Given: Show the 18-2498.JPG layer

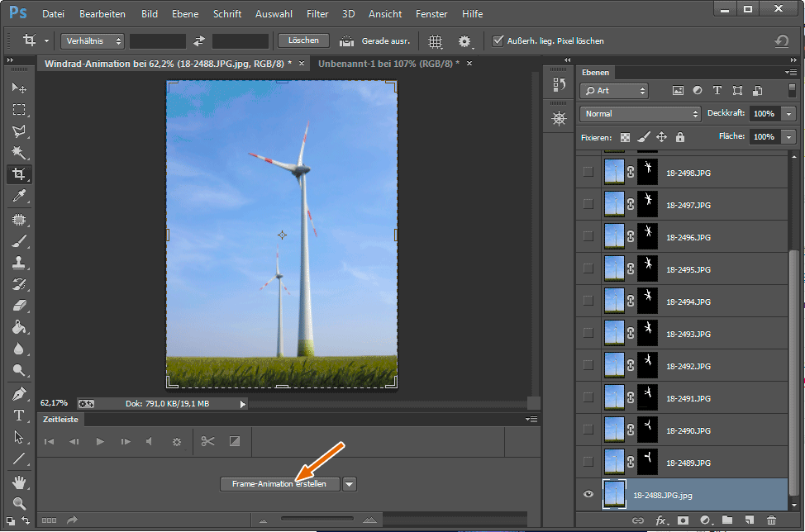Looking at the screenshot, I should (x=588, y=172).
